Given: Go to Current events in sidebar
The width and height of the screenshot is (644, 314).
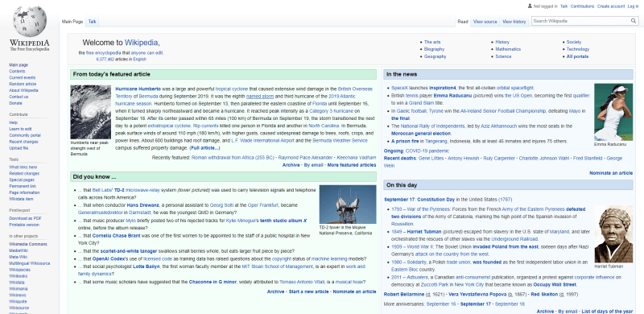Looking at the screenshot, I should tap(23, 77).
